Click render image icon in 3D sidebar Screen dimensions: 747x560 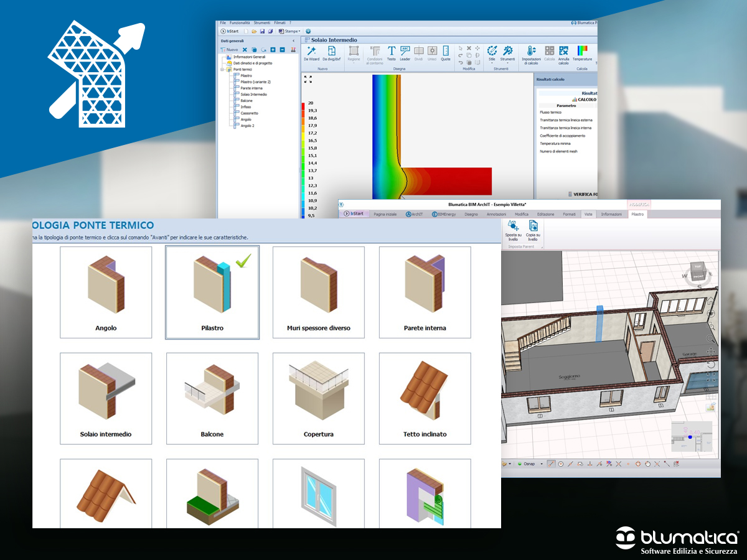coord(710,407)
